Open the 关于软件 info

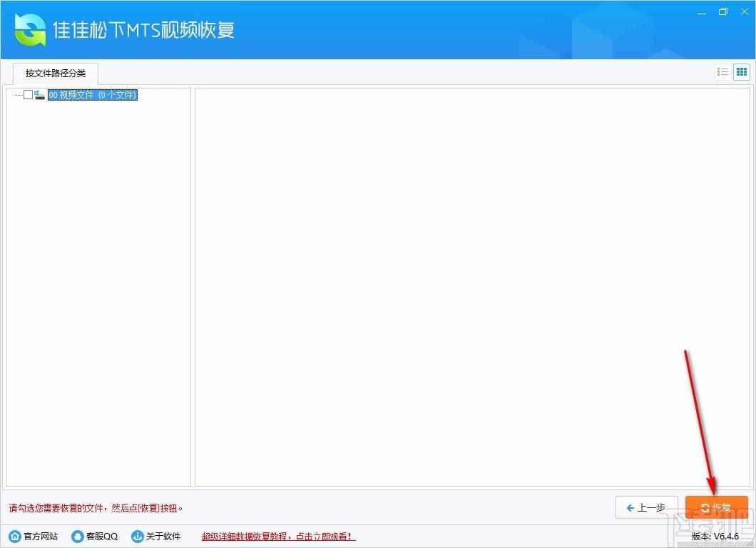[156, 537]
